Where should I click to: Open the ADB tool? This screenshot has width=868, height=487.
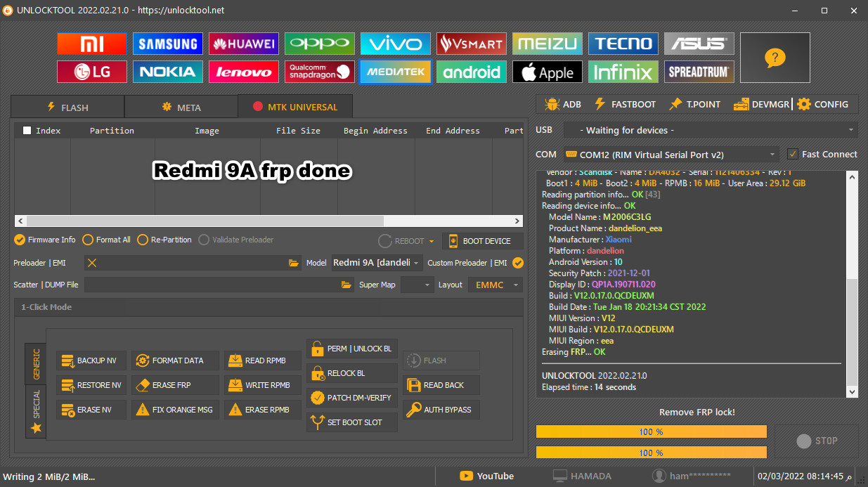click(x=562, y=104)
